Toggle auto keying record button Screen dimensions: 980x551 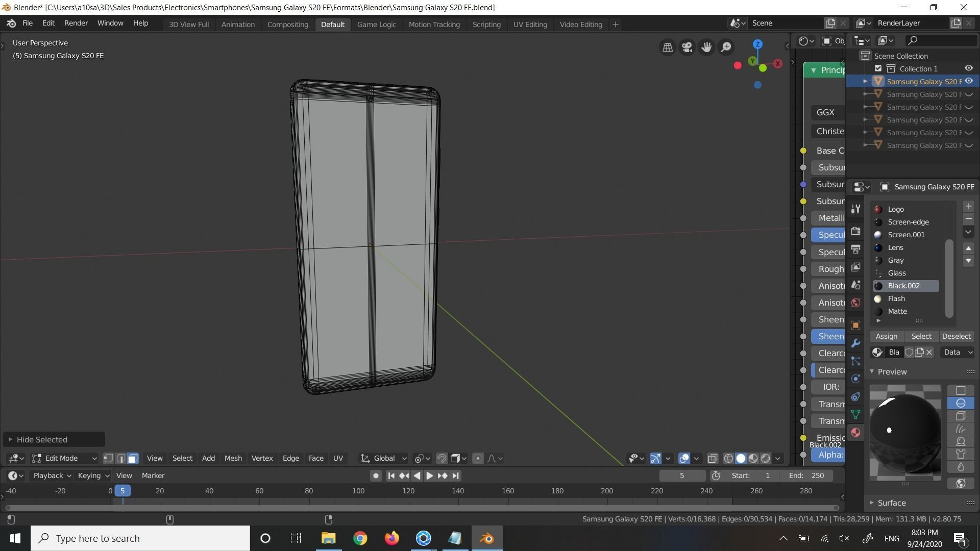click(376, 475)
